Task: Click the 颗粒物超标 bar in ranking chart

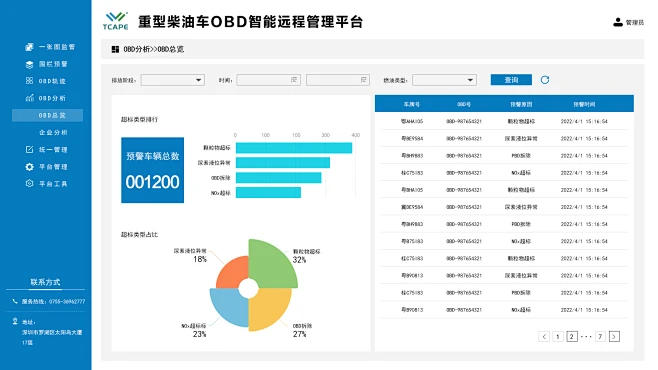Action: tap(294, 148)
